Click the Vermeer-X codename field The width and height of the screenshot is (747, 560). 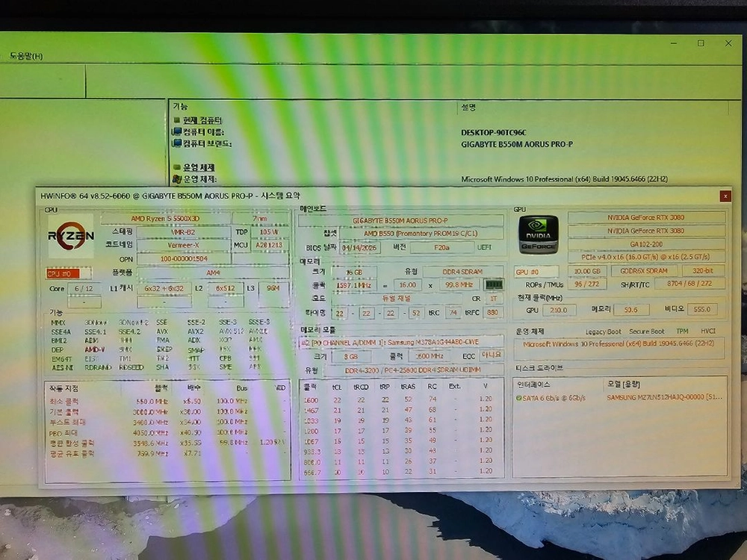(x=184, y=245)
